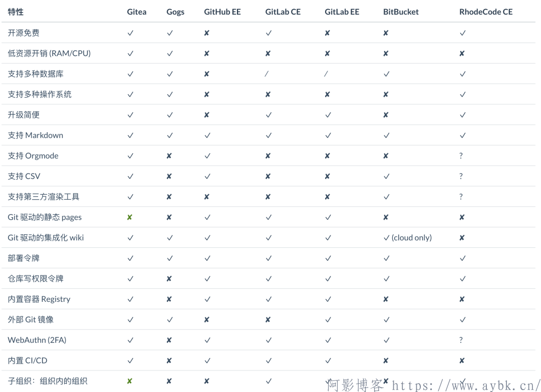Click the Git 驱动的静态 pages row label
Viewport: 541px width, 392px height.
pyautogui.click(x=45, y=217)
